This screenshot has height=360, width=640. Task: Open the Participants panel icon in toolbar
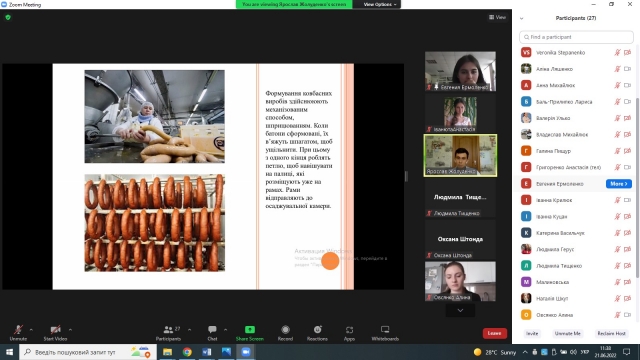(x=168, y=329)
